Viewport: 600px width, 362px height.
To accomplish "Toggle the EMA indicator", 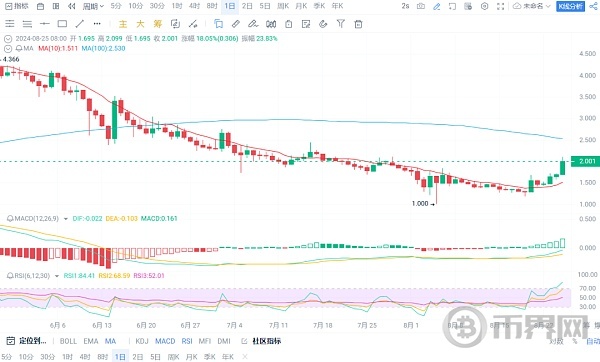I will click(x=91, y=341).
